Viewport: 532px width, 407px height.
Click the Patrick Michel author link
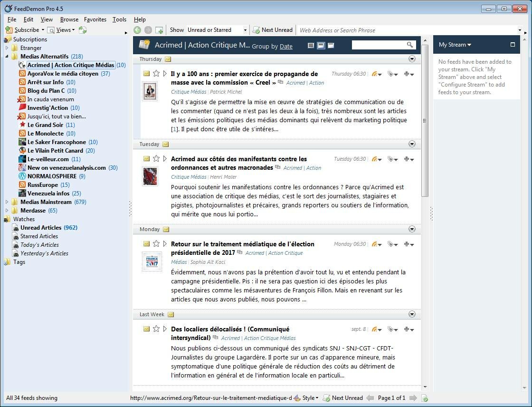(x=226, y=92)
